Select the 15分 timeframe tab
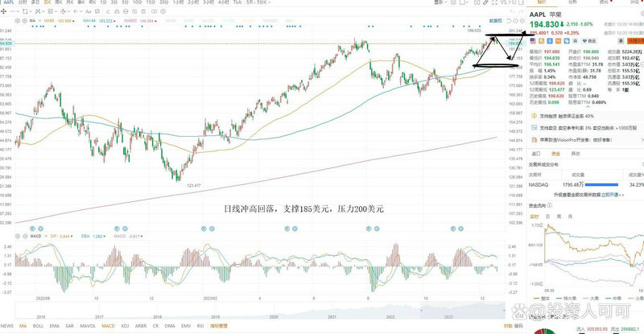Screen dimensions: 644x334 click(x=151, y=2)
